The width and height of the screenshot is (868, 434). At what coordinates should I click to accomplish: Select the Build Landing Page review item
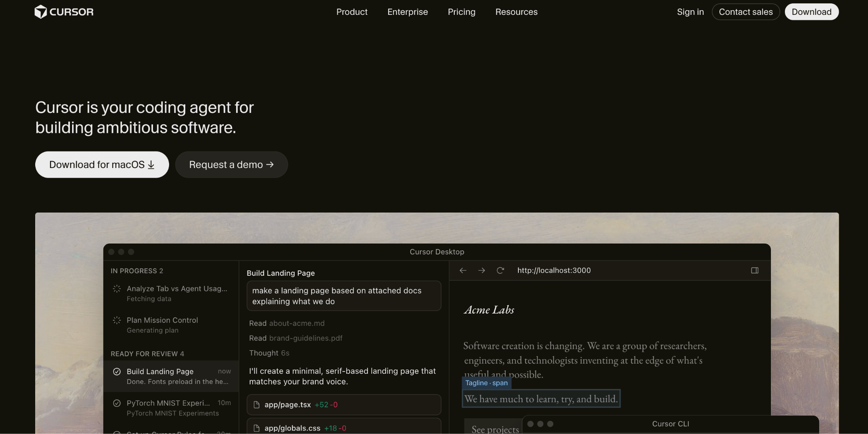pyautogui.click(x=171, y=376)
